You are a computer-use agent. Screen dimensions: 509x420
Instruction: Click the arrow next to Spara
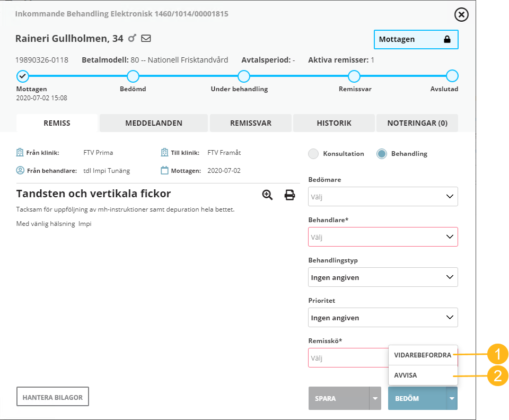tap(375, 398)
